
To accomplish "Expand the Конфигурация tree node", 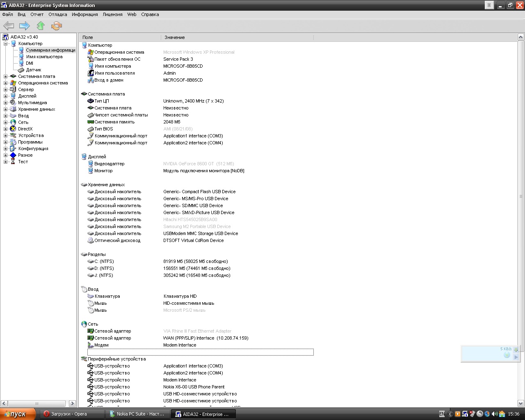I will pyautogui.click(x=6, y=148).
